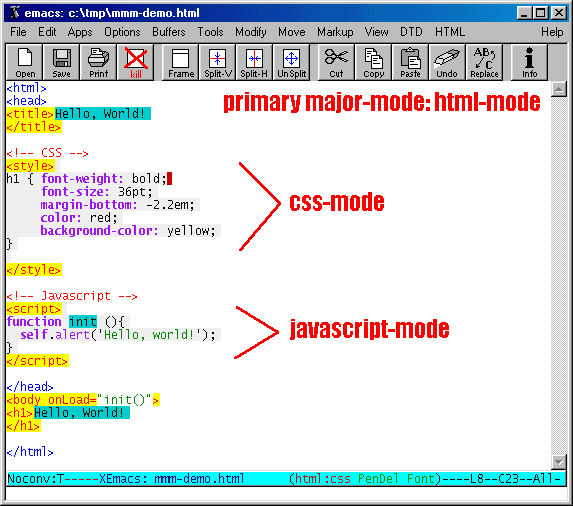Click the Kill buffer toolbar icon
Screen dimensions: 573x506
pyautogui.click(x=136, y=62)
